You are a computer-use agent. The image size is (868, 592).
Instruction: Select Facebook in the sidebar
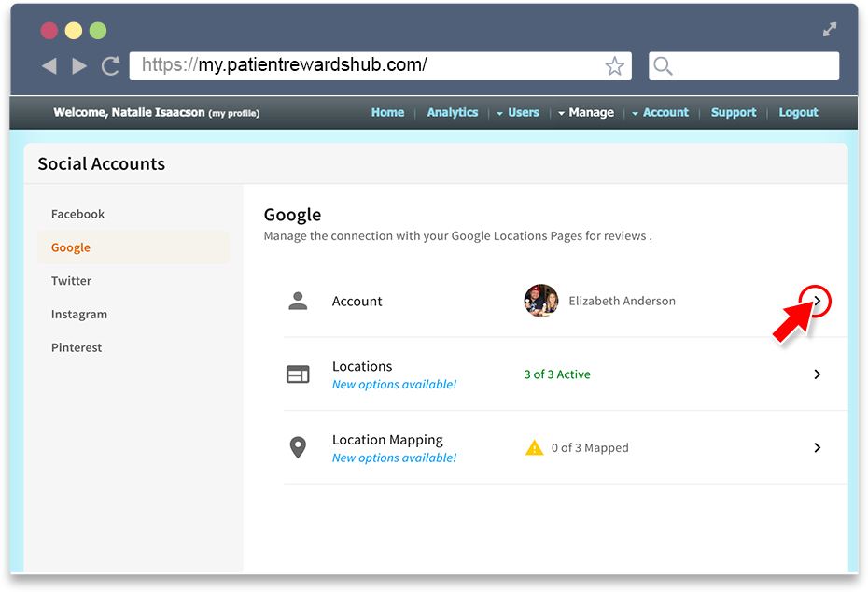click(77, 215)
